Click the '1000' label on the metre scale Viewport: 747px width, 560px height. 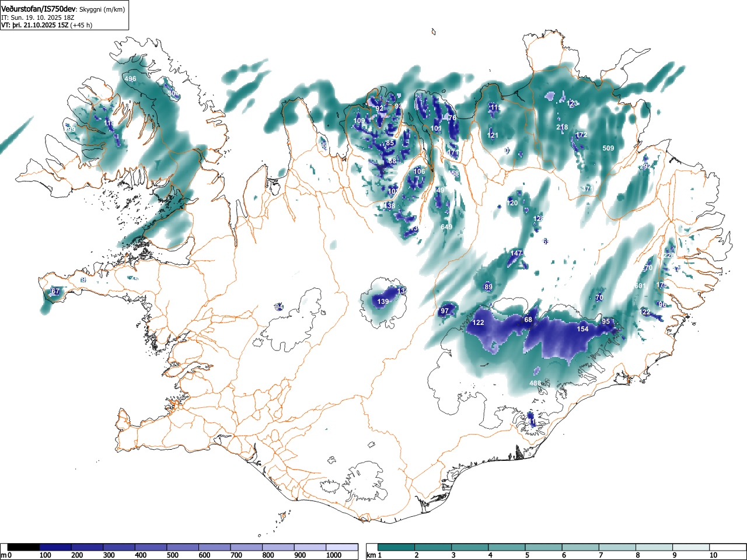(x=334, y=555)
